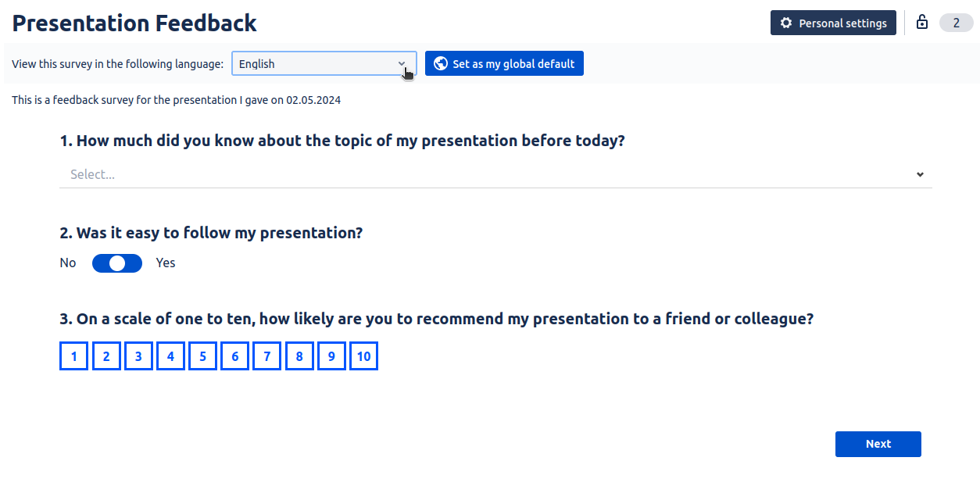Click the chevron arrow of question 1 dropdown
The width and height of the screenshot is (980, 486).
[x=920, y=174]
